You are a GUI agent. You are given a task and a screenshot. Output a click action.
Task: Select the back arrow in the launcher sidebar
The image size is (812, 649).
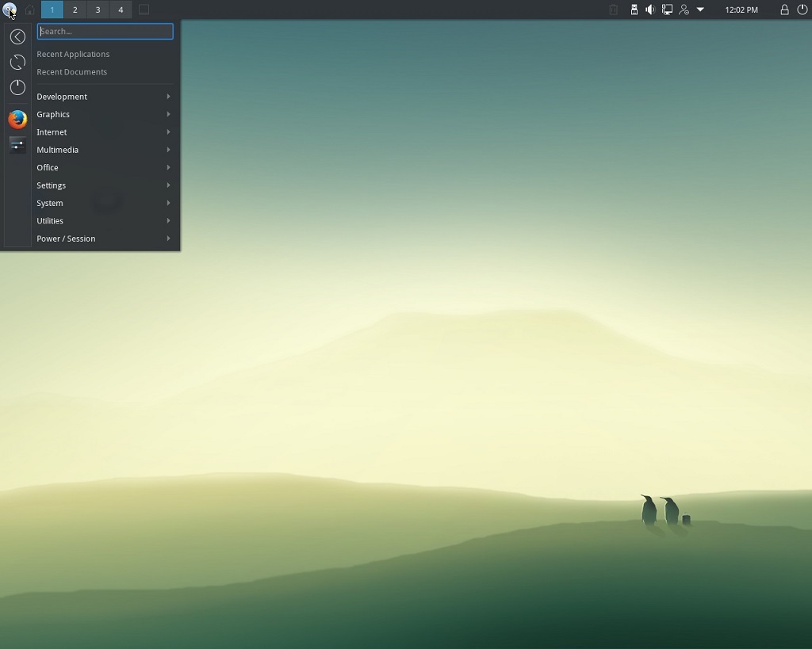point(17,36)
